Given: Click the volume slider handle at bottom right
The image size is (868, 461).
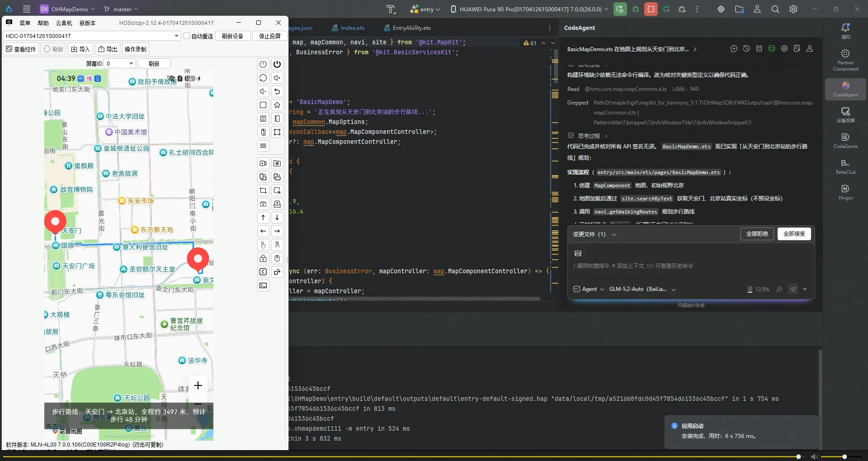Looking at the screenshot, I should point(844,456).
